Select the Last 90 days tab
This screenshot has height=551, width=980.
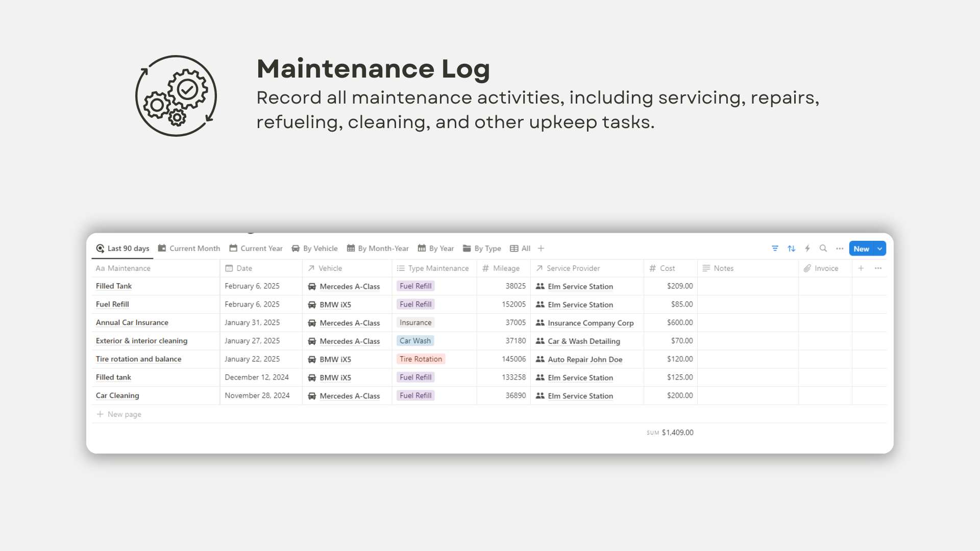122,248
